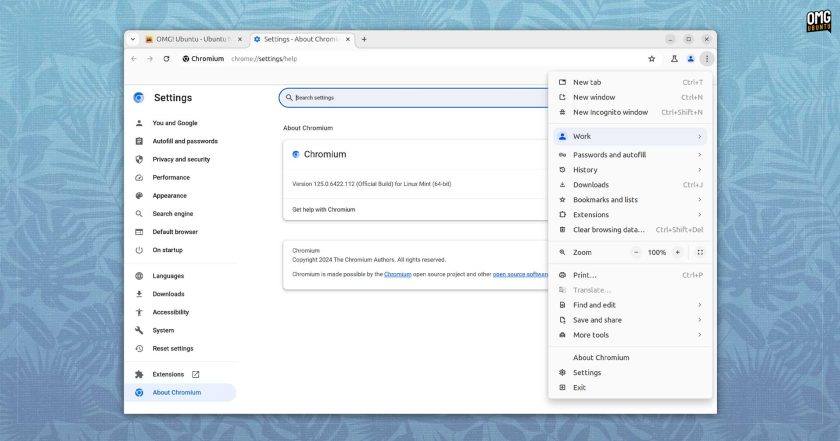The image size is (840, 441).
Task: Reload the page with the refresh icon
Action: tap(167, 59)
